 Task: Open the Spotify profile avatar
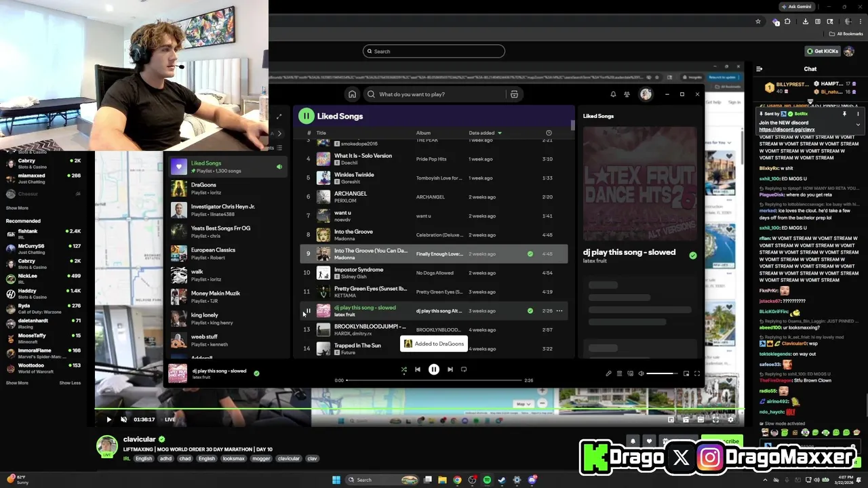click(x=646, y=94)
